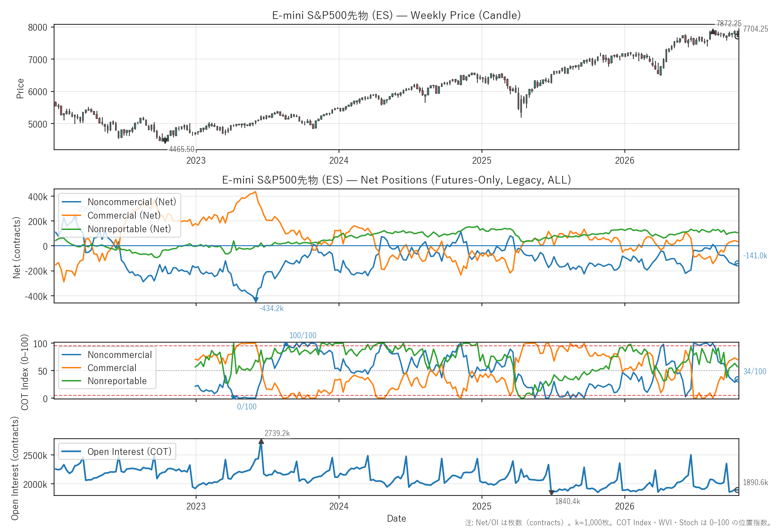Click the 2024 tick under the price chart
The height and width of the screenshot is (532, 779).
339,161
